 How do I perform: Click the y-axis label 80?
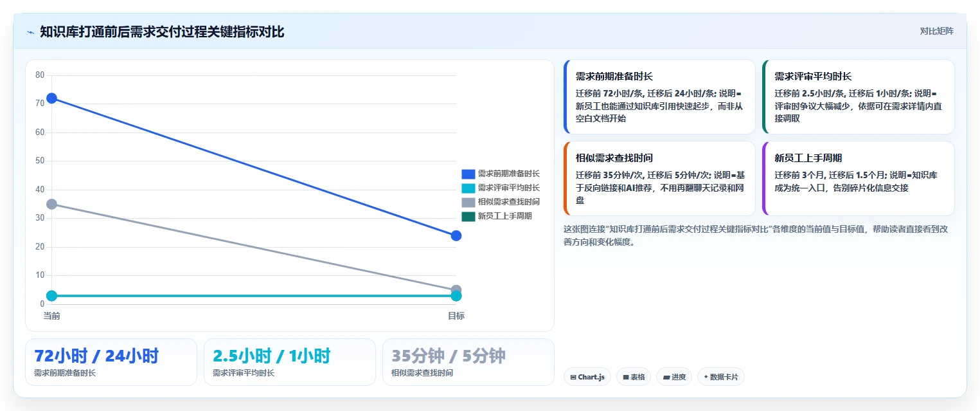(x=40, y=75)
